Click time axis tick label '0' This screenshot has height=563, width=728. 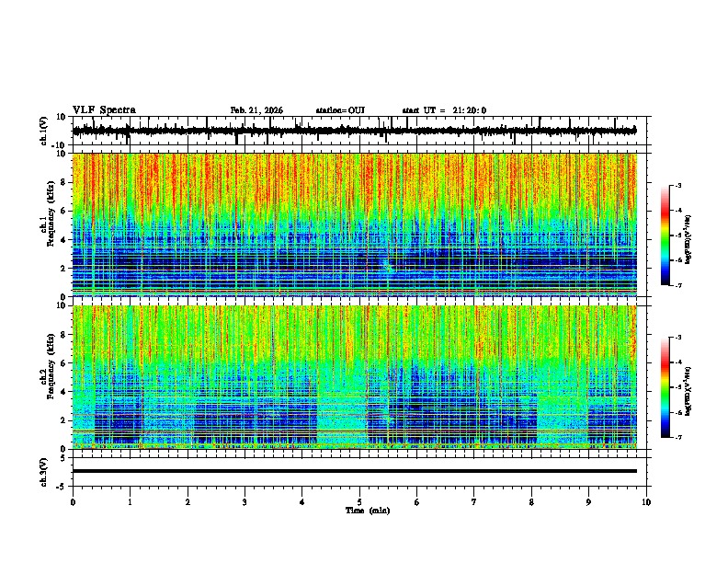(73, 502)
